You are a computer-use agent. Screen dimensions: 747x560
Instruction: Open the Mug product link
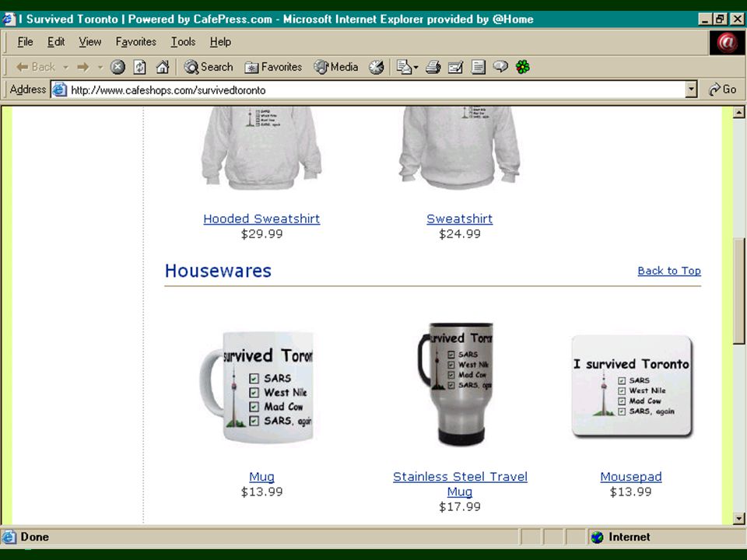tap(261, 477)
